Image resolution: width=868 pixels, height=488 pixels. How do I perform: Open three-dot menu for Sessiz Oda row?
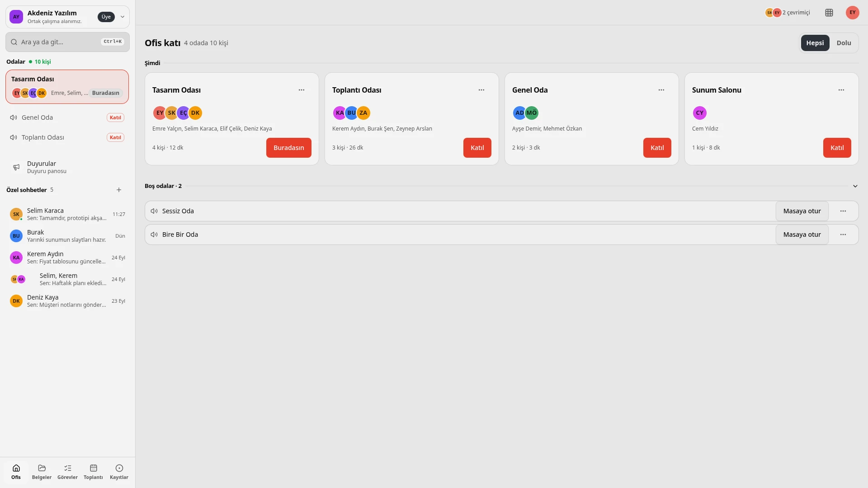pyautogui.click(x=843, y=211)
